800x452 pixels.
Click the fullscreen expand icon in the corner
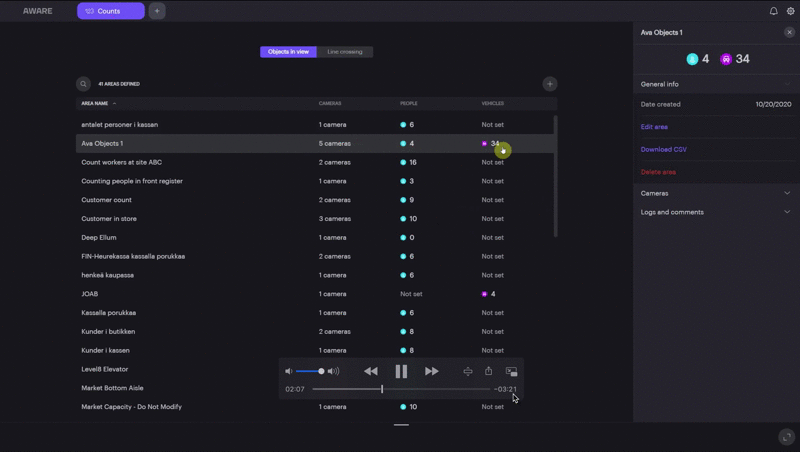787,437
